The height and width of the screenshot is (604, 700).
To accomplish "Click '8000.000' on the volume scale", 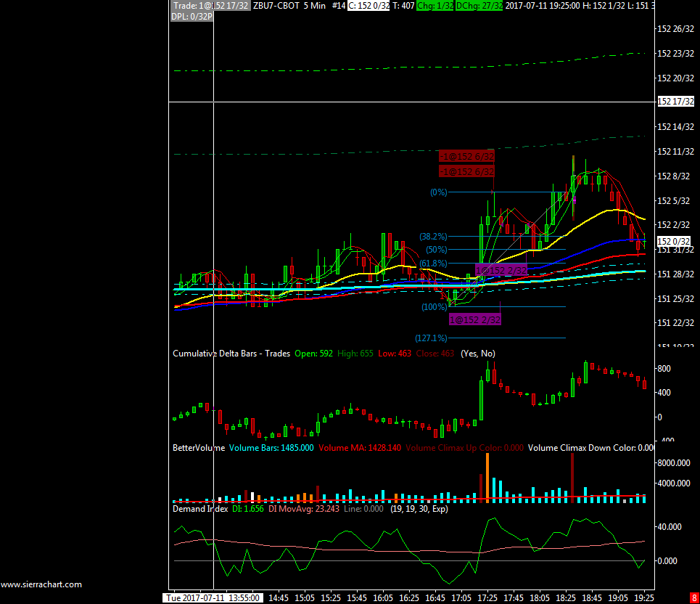I will pos(673,463).
